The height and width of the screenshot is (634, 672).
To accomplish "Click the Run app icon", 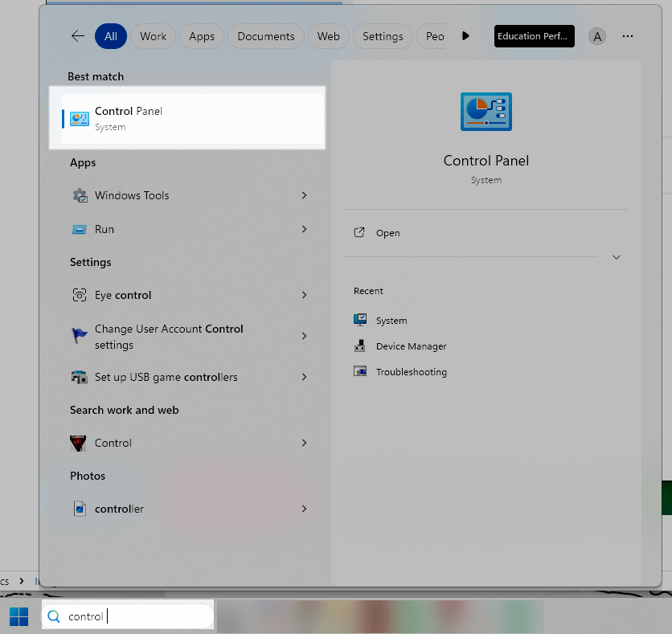I will tap(80, 229).
